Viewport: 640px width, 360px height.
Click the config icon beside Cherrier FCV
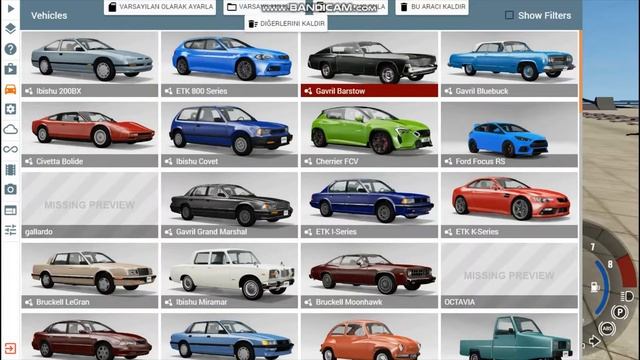[308, 161]
